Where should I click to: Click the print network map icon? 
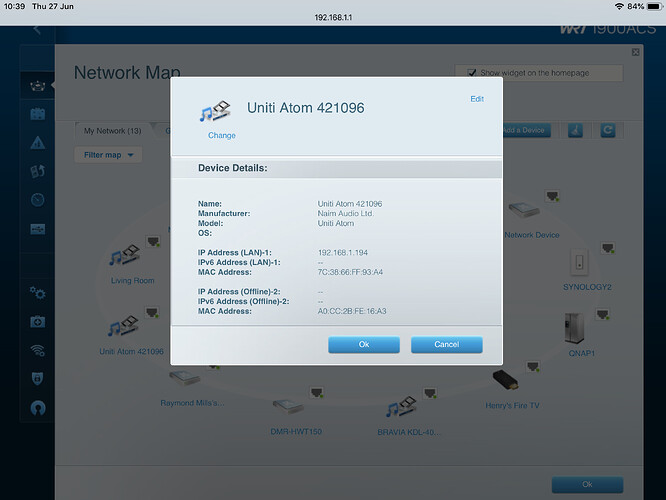(575, 130)
